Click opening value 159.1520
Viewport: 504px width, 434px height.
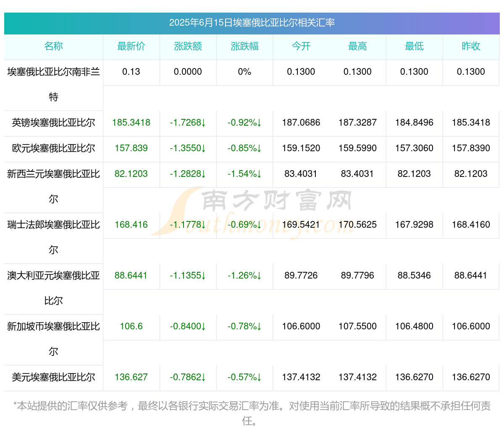(x=301, y=148)
